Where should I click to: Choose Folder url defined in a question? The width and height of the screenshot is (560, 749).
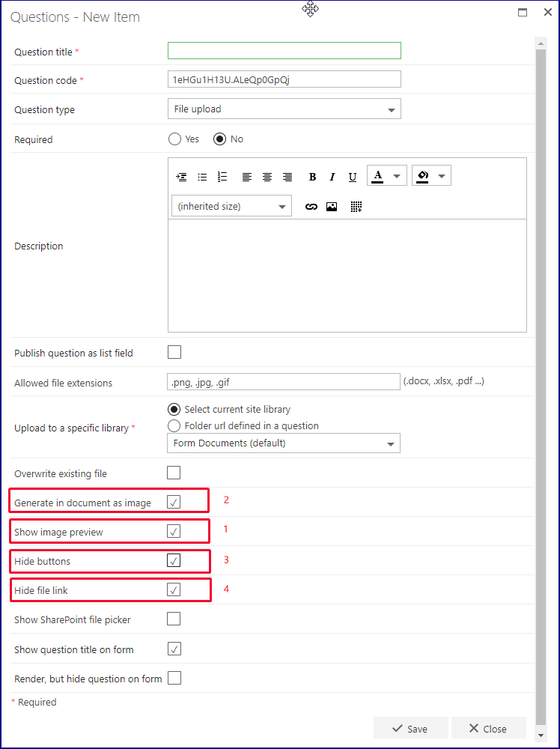tap(174, 425)
